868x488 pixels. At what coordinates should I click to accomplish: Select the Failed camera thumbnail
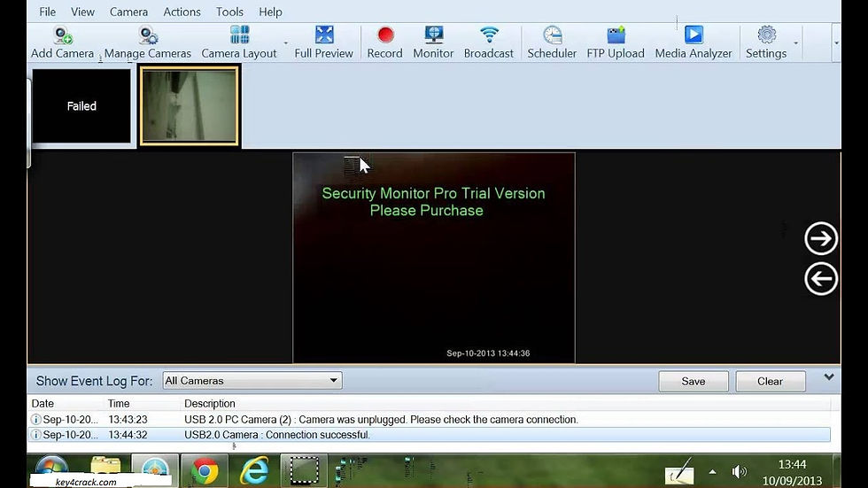[x=81, y=105]
